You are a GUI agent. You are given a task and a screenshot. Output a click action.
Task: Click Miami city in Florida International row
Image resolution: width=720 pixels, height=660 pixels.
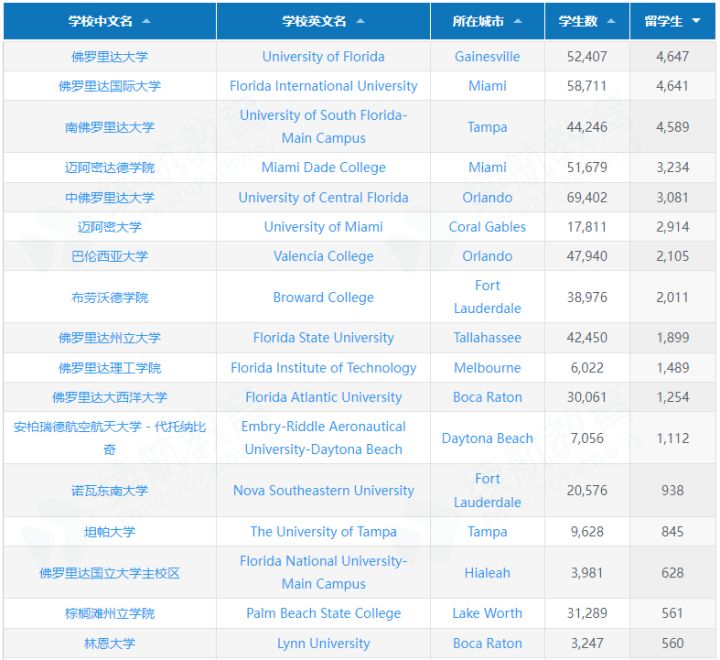coord(487,86)
